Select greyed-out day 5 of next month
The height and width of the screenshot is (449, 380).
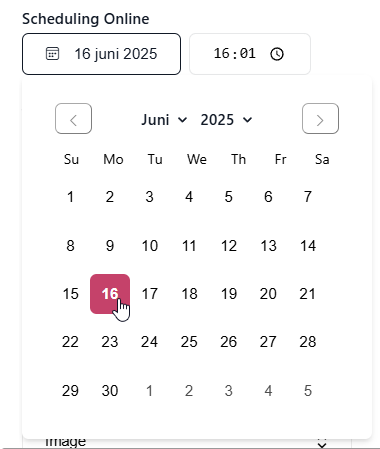tap(308, 391)
